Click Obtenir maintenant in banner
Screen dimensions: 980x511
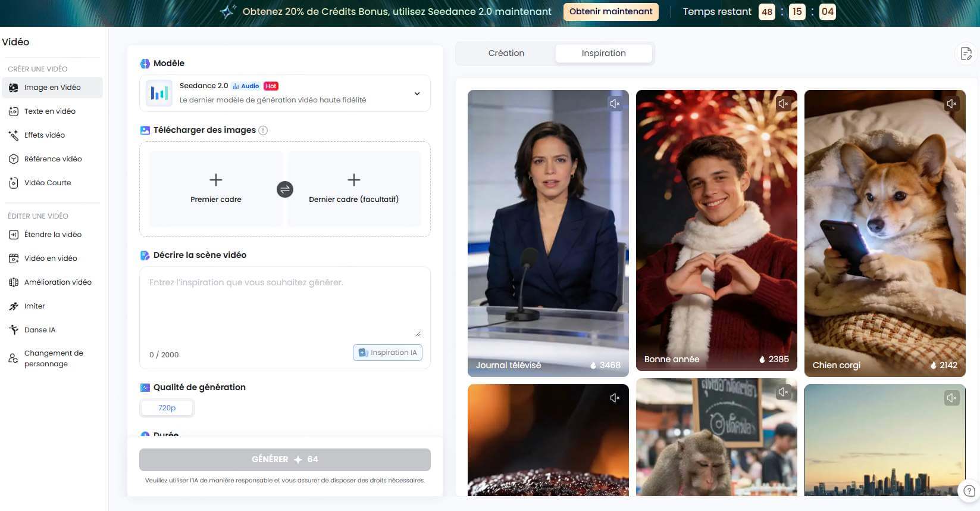(610, 11)
